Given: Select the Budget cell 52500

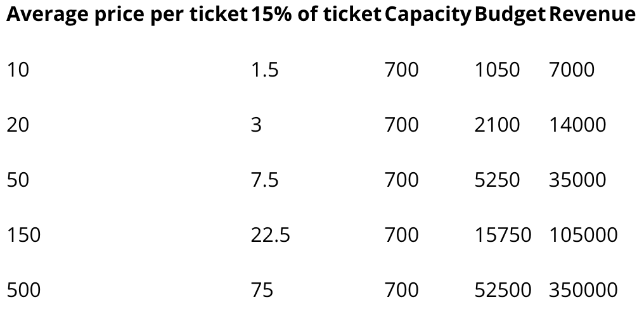Looking at the screenshot, I should (503, 289).
